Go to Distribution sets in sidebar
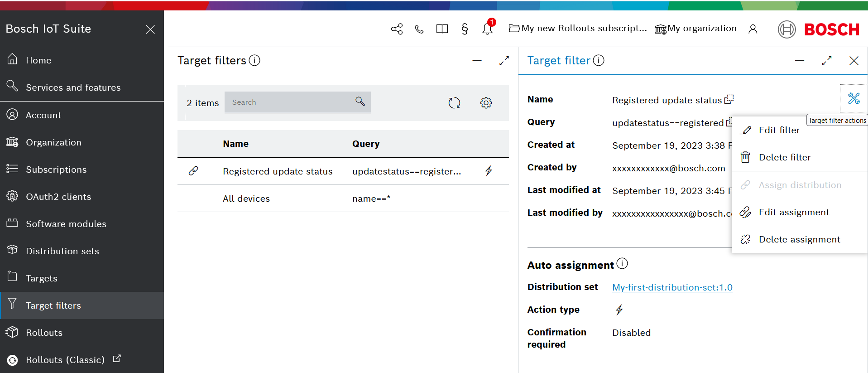 pos(62,251)
